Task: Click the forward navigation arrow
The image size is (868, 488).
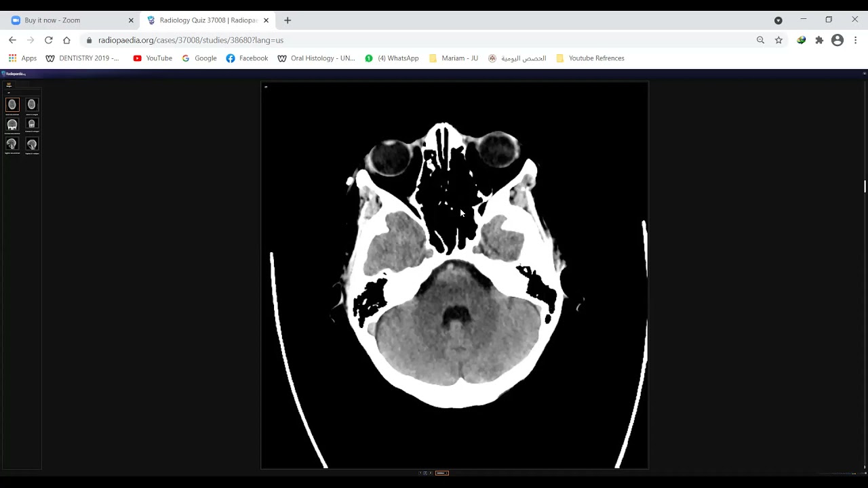Action: point(31,40)
